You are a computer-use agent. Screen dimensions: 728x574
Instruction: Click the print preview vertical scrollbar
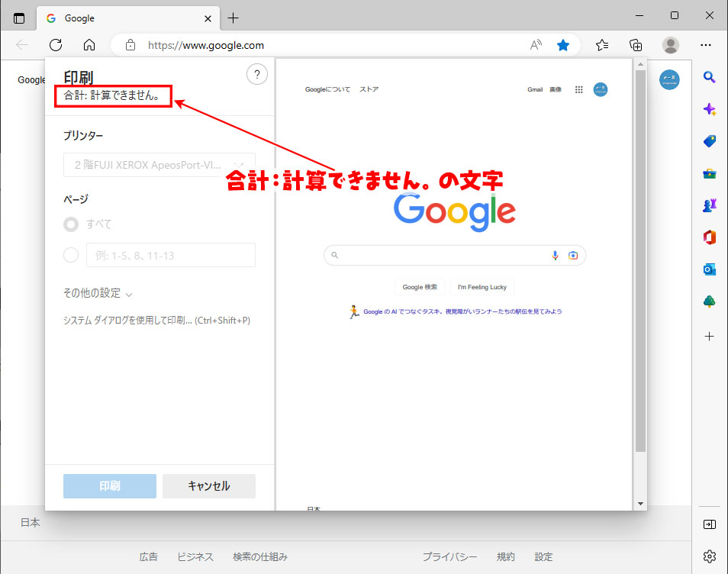point(640,260)
